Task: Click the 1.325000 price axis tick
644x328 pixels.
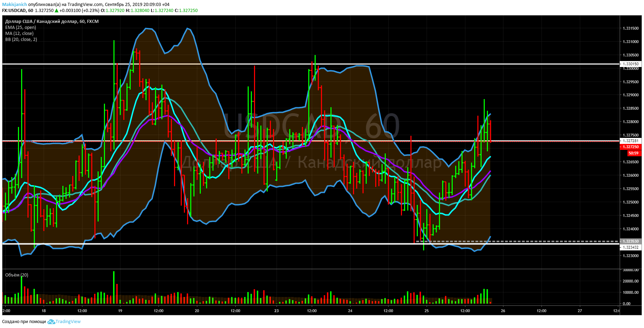Action: 631,202
